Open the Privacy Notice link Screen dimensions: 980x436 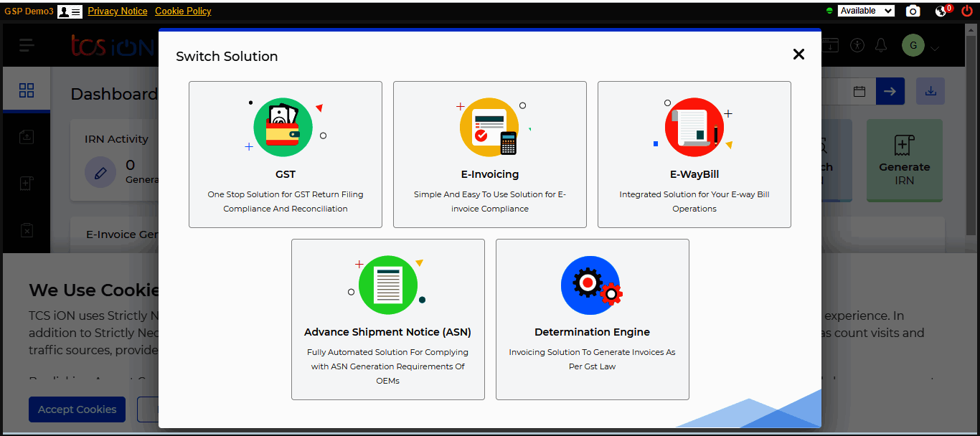tap(117, 11)
